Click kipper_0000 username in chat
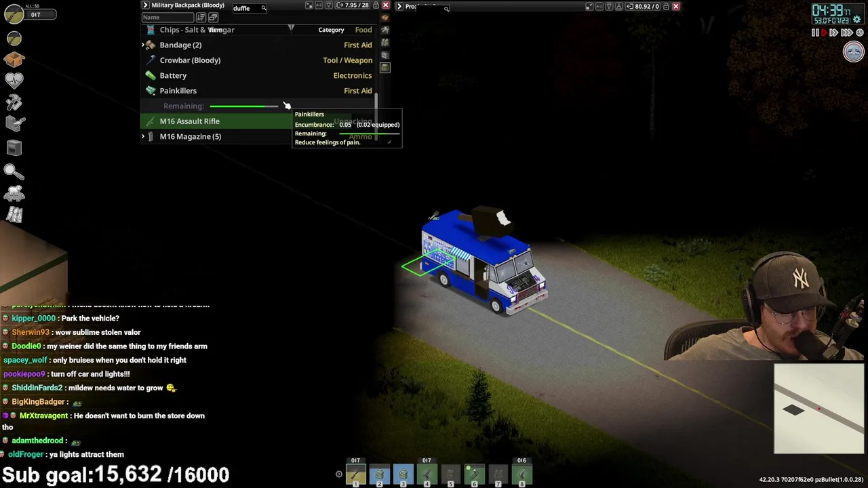 (x=33, y=319)
